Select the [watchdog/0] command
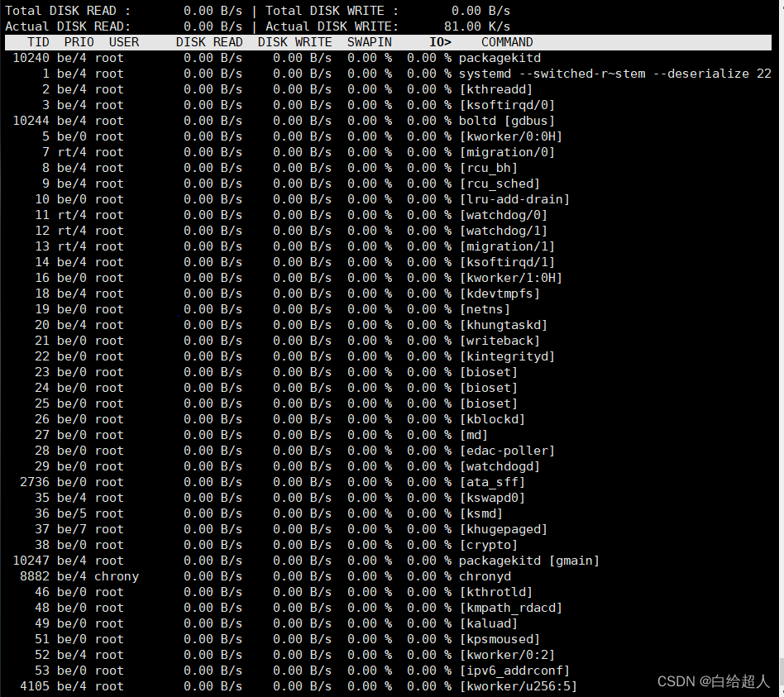 click(504, 215)
